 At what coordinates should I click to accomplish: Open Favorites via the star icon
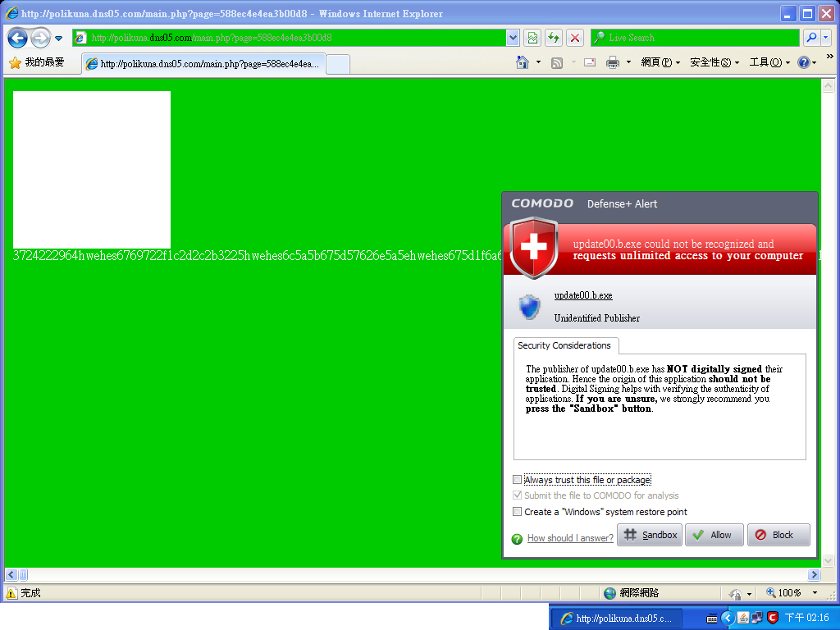(x=15, y=62)
